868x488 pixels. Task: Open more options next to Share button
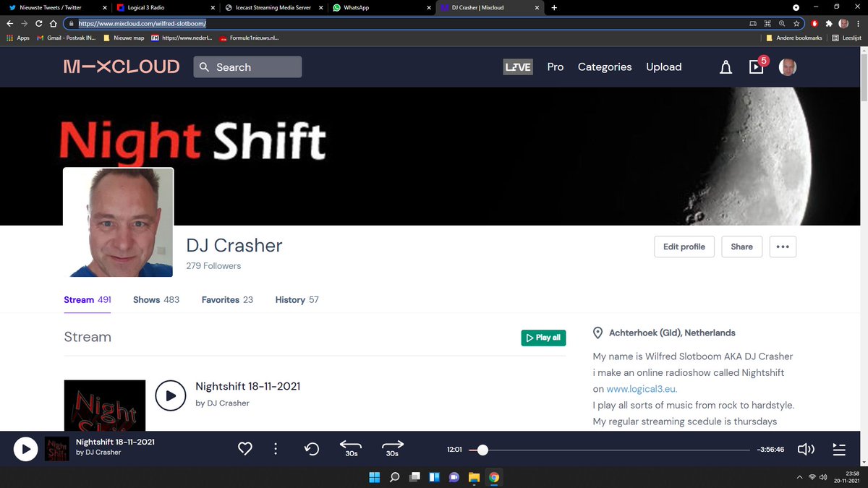782,247
